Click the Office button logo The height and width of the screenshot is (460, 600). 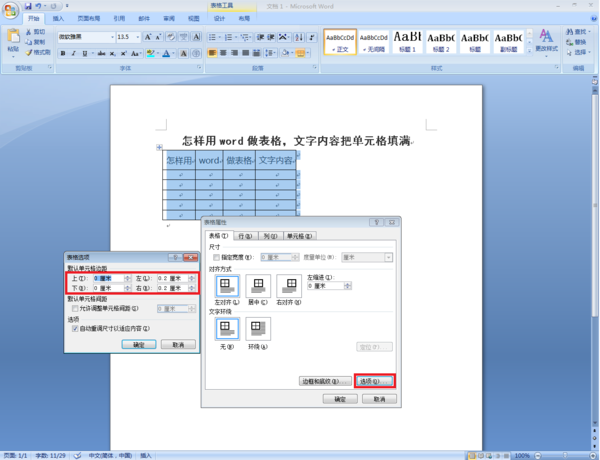click(11, 10)
